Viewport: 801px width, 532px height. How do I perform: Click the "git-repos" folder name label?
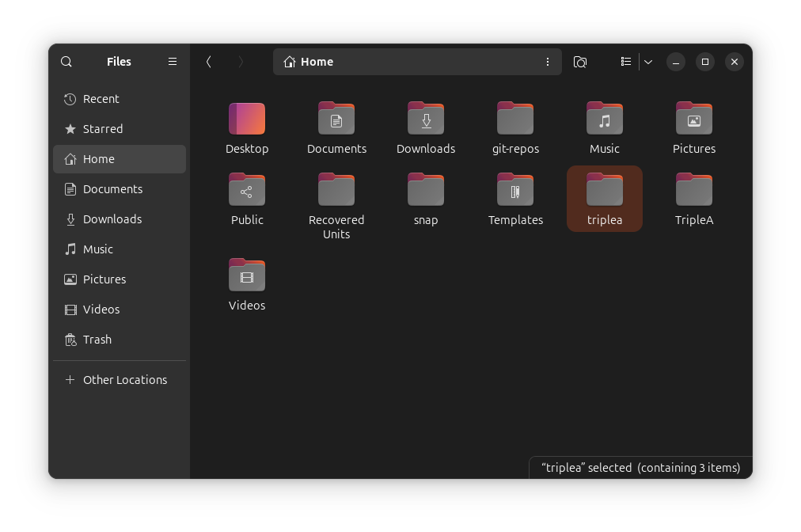coord(515,149)
